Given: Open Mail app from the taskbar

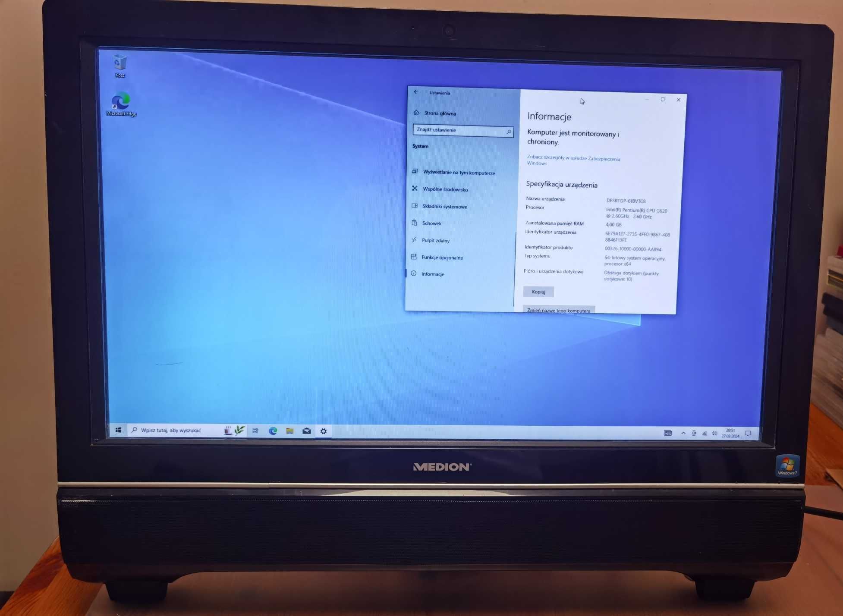Looking at the screenshot, I should [x=307, y=431].
